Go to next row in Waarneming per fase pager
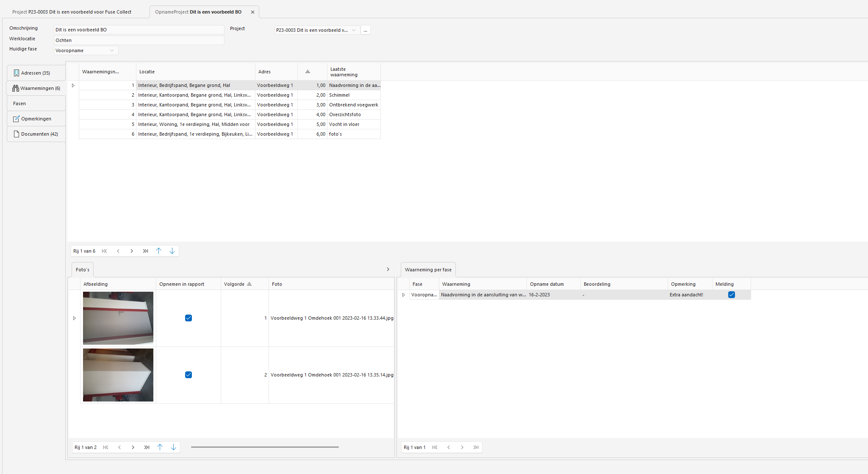The width and height of the screenshot is (868, 474). 462,447
